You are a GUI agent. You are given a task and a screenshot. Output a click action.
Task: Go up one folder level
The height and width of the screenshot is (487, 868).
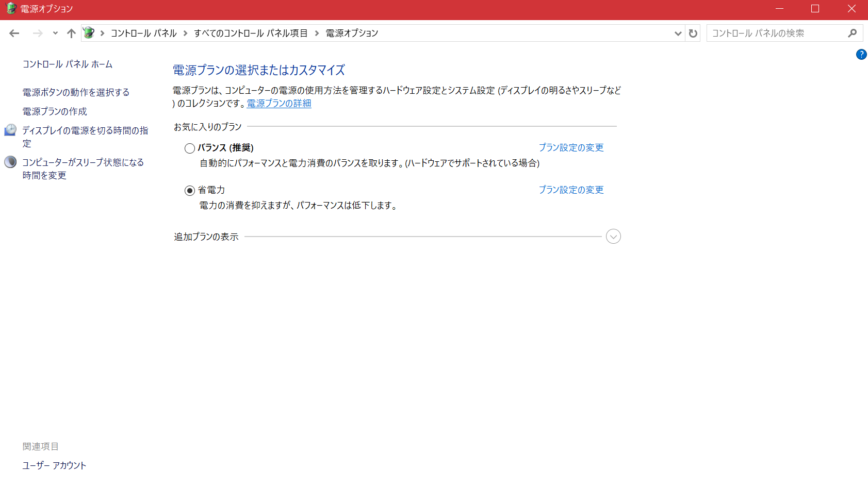(71, 33)
